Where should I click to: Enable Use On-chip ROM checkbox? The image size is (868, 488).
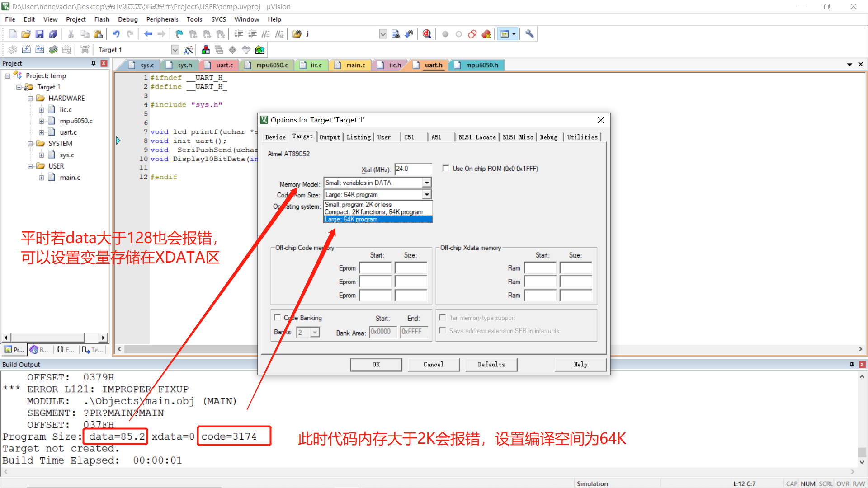[446, 168]
